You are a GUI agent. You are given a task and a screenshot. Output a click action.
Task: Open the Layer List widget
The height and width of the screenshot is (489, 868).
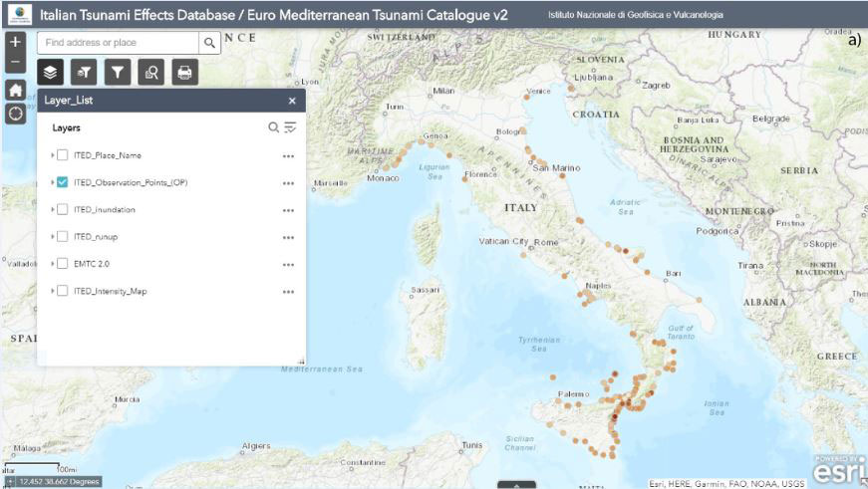(x=51, y=72)
